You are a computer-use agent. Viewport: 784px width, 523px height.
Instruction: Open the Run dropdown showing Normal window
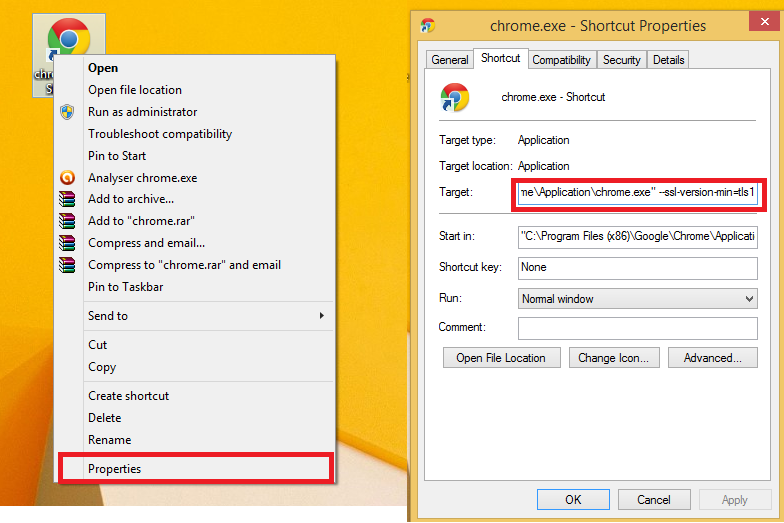(x=638, y=299)
